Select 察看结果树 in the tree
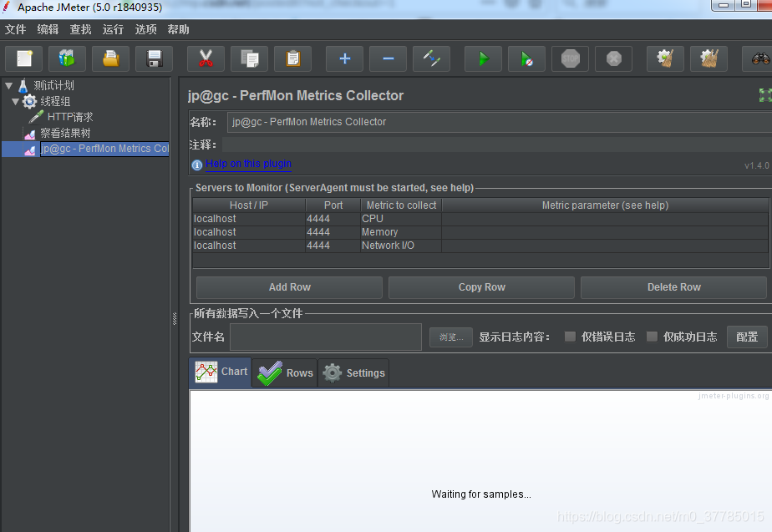The width and height of the screenshot is (772, 532). [x=65, y=134]
